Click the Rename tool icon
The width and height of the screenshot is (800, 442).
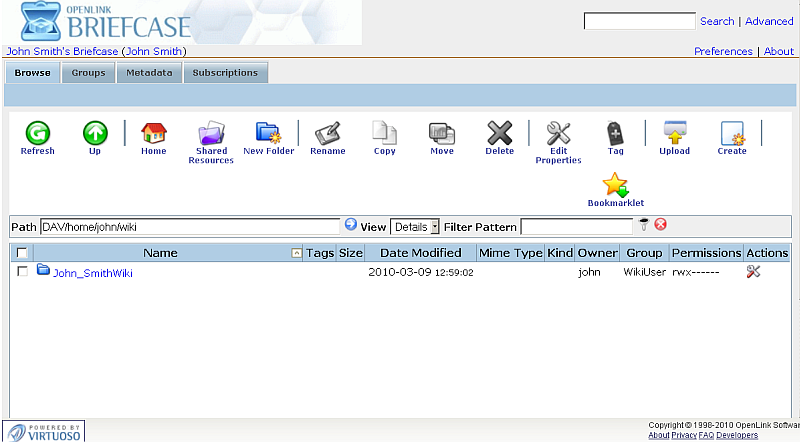point(327,133)
